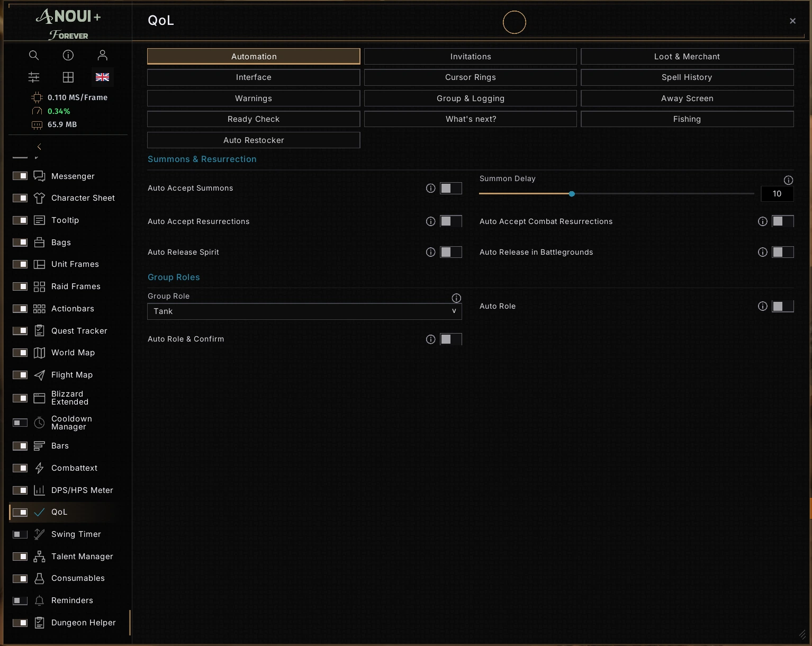Image resolution: width=812 pixels, height=646 pixels.
Task: Click the grid layout icon
Action: pos(68,77)
